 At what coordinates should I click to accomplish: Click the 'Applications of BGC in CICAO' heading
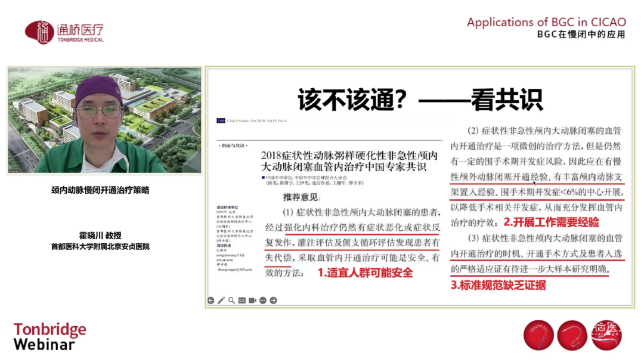tap(546, 22)
